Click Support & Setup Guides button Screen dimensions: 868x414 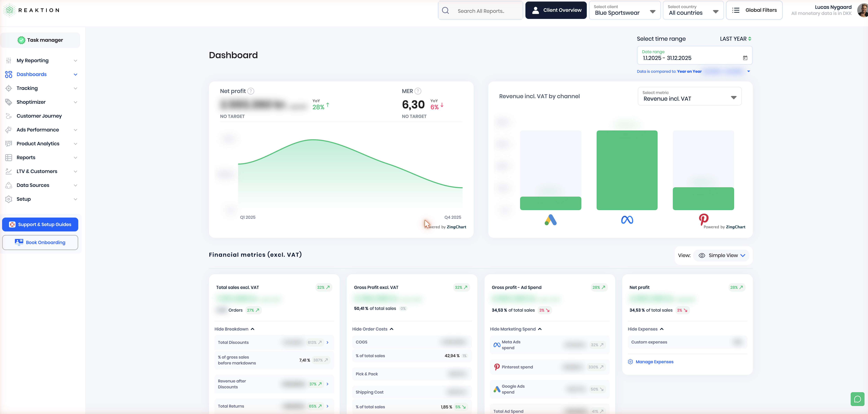(40, 224)
